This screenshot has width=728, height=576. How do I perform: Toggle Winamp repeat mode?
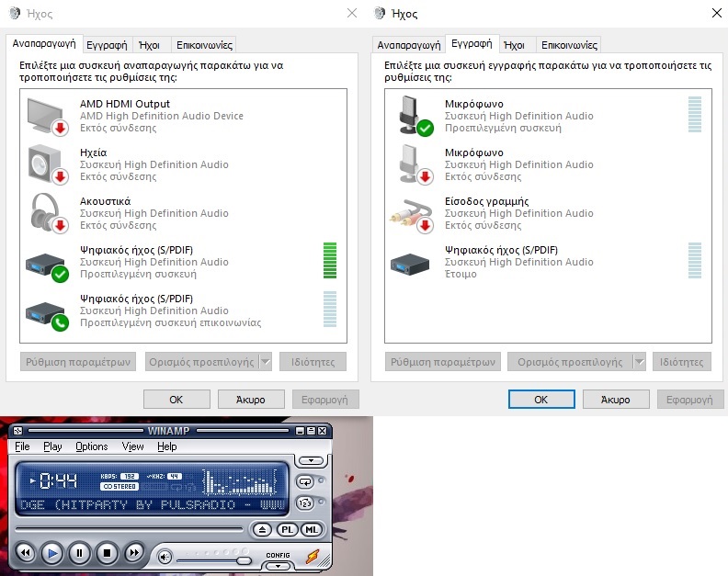pyautogui.click(x=306, y=481)
